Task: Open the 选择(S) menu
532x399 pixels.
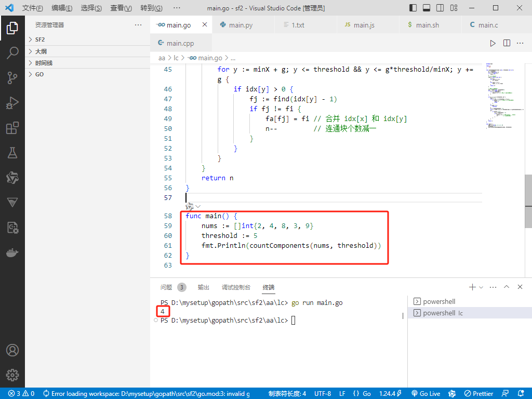Action: [x=91, y=8]
